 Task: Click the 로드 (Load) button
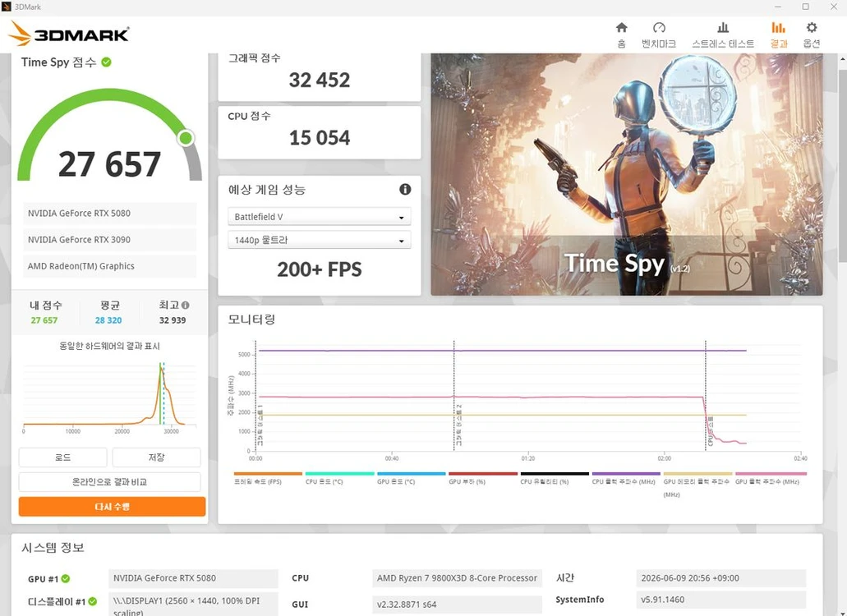(62, 457)
